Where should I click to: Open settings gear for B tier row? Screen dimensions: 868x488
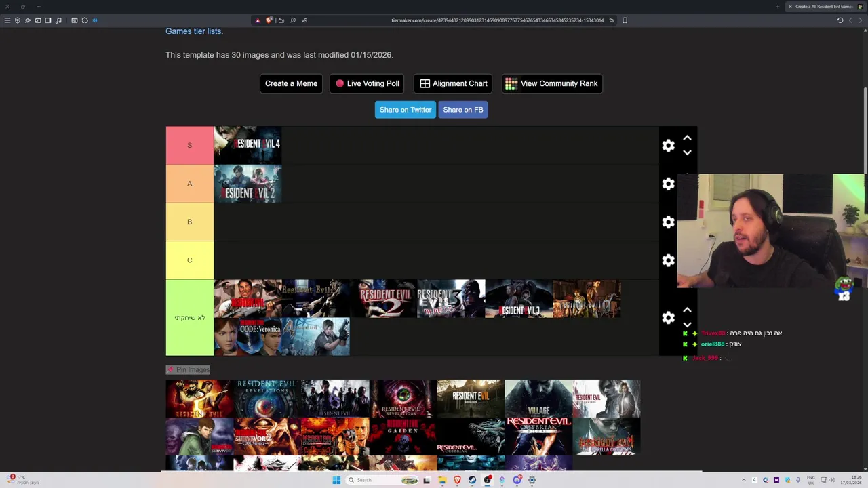(x=668, y=222)
